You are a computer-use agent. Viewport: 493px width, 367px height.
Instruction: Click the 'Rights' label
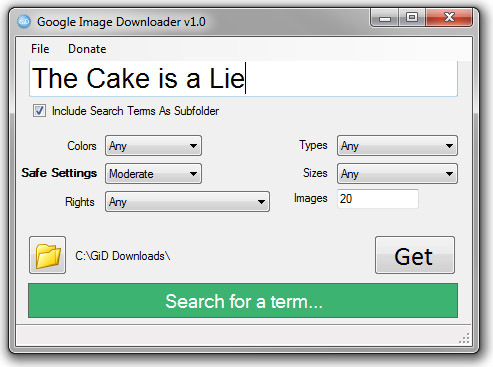pyautogui.click(x=80, y=202)
